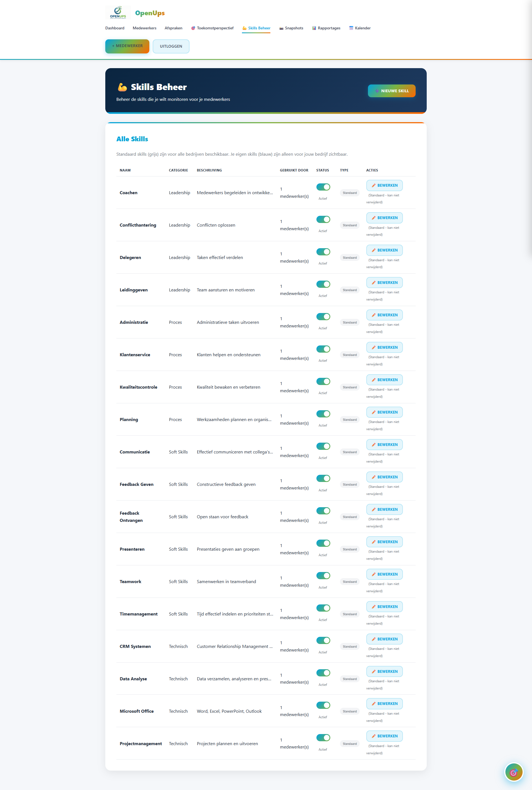Open the Dashboard tab
This screenshot has width=532, height=790.
click(x=115, y=28)
